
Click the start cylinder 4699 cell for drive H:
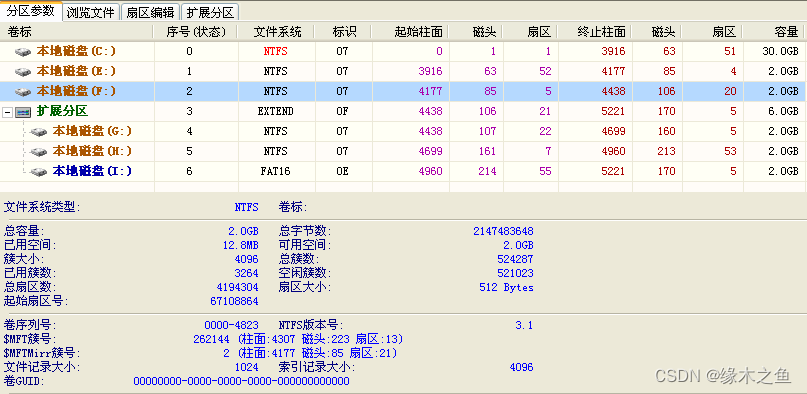(430, 151)
